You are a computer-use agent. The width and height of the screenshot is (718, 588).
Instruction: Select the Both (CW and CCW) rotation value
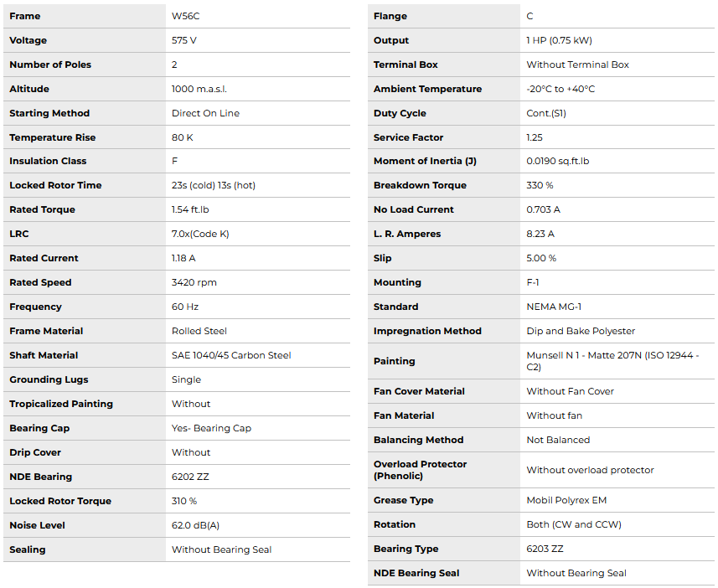click(574, 524)
